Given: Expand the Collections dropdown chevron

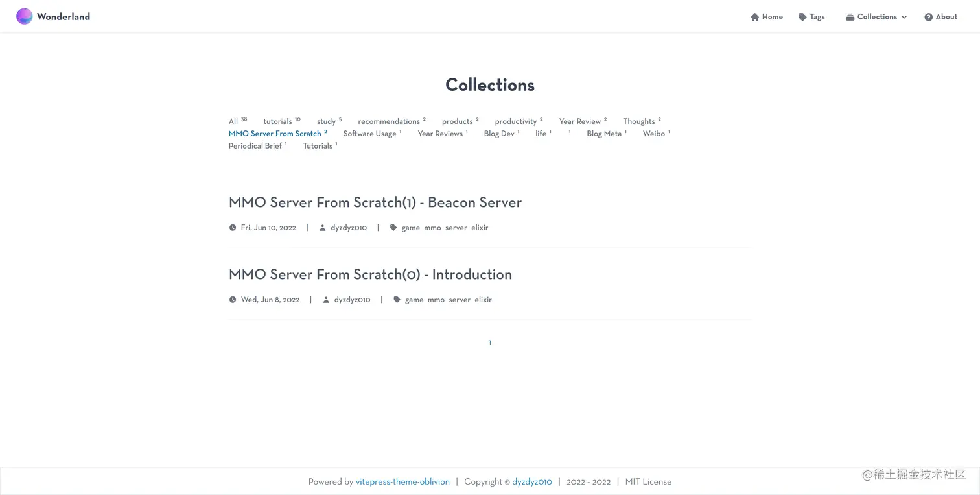Looking at the screenshot, I should click(904, 18).
